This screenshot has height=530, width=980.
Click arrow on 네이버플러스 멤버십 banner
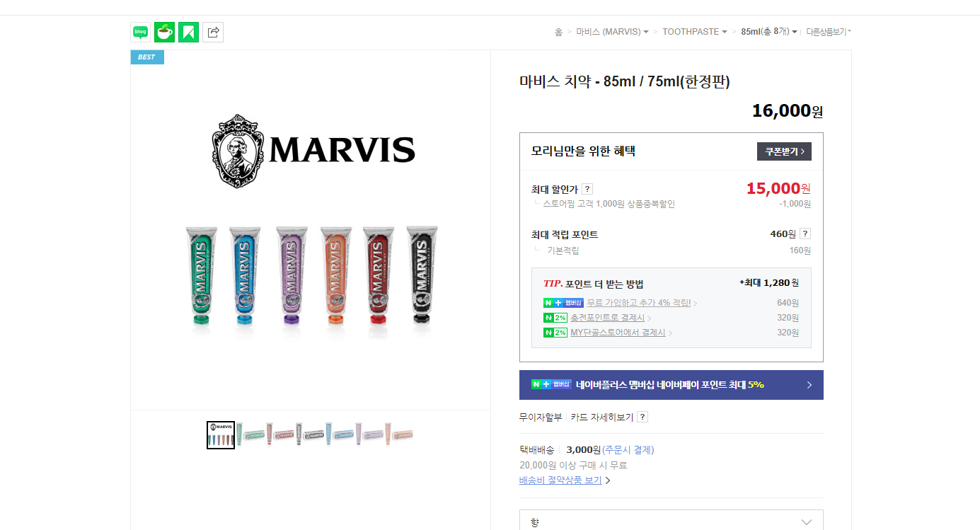809,385
